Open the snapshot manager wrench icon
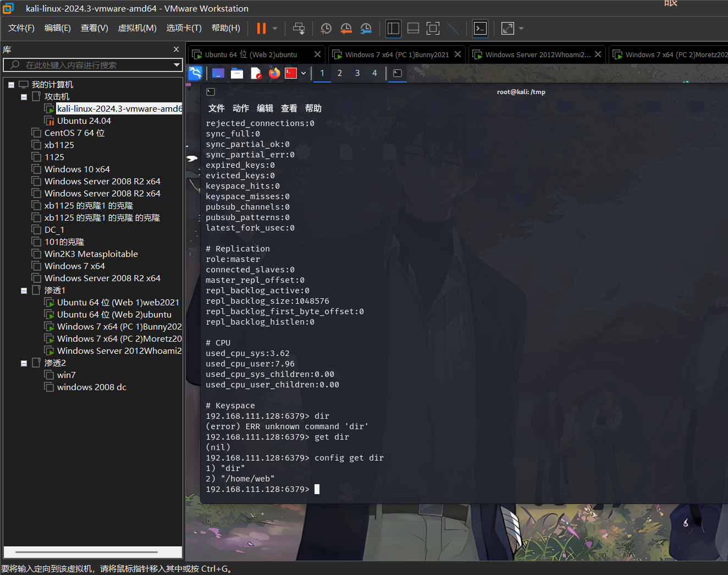Screen dimensions: 728x575 366,29
